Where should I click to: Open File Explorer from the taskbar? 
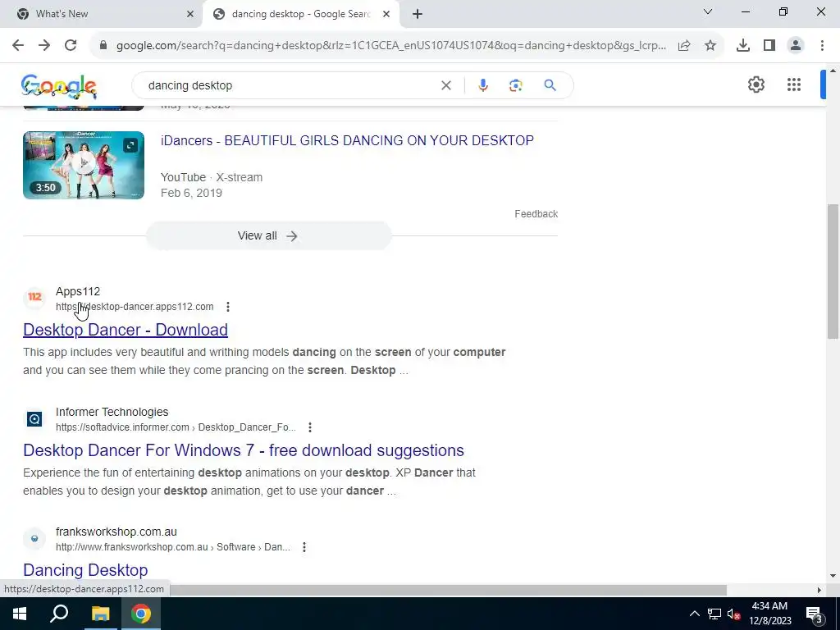pos(100,614)
